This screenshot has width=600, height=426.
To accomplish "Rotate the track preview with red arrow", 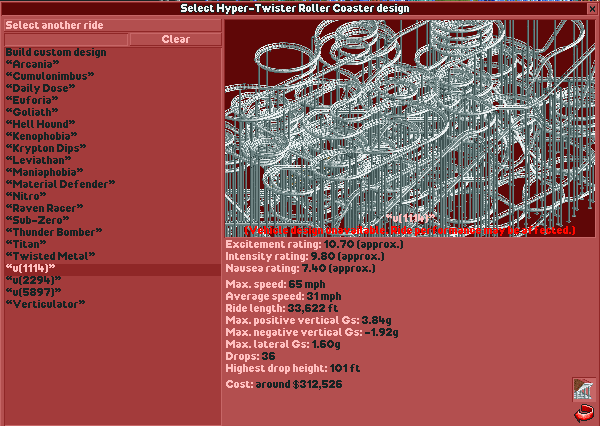I will click(584, 414).
